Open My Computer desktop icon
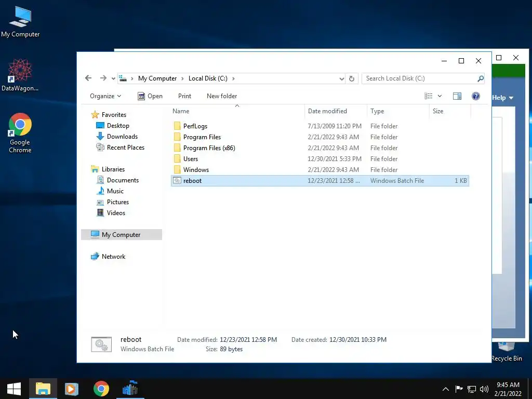This screenshot has height=399, width=532. pyautogui.click(x=20, y=22)
